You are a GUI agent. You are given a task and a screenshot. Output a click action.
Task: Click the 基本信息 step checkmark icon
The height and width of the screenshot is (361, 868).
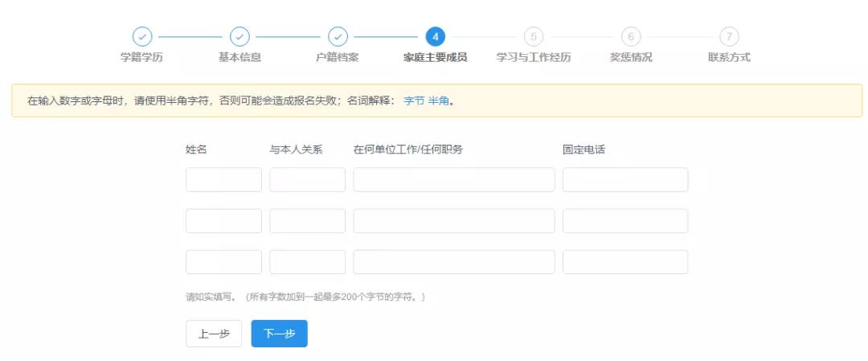point(240,37)
